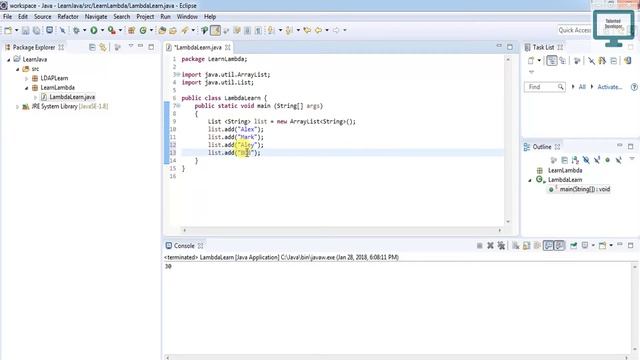Click the New Java Package icon

[x=131, y=30]
